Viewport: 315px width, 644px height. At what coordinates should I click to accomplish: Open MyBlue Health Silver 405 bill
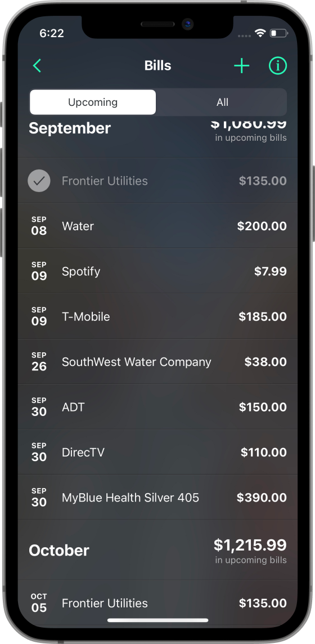click(x=157, y=497)
